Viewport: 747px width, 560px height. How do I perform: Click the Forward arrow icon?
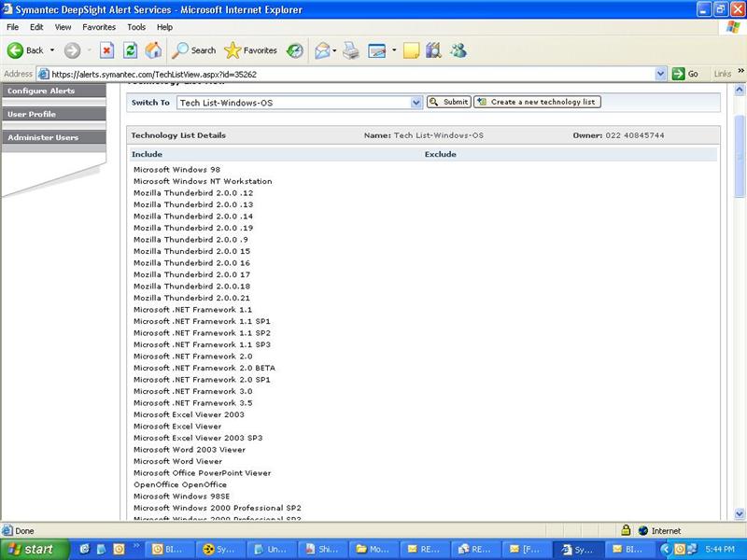click(x=73, y=50)
